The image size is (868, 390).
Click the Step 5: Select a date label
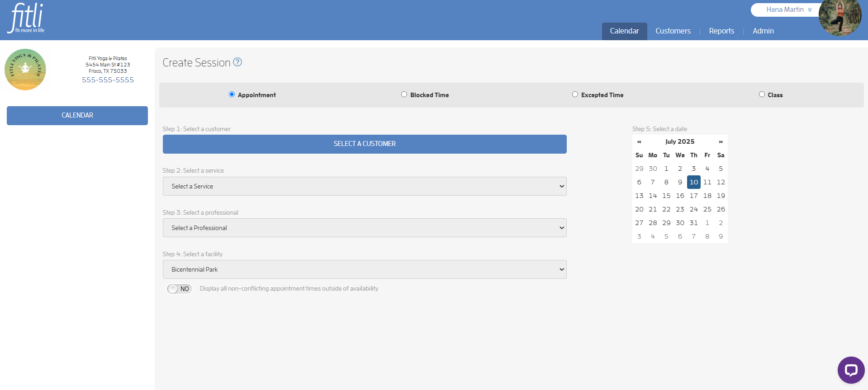coord(659,129)
